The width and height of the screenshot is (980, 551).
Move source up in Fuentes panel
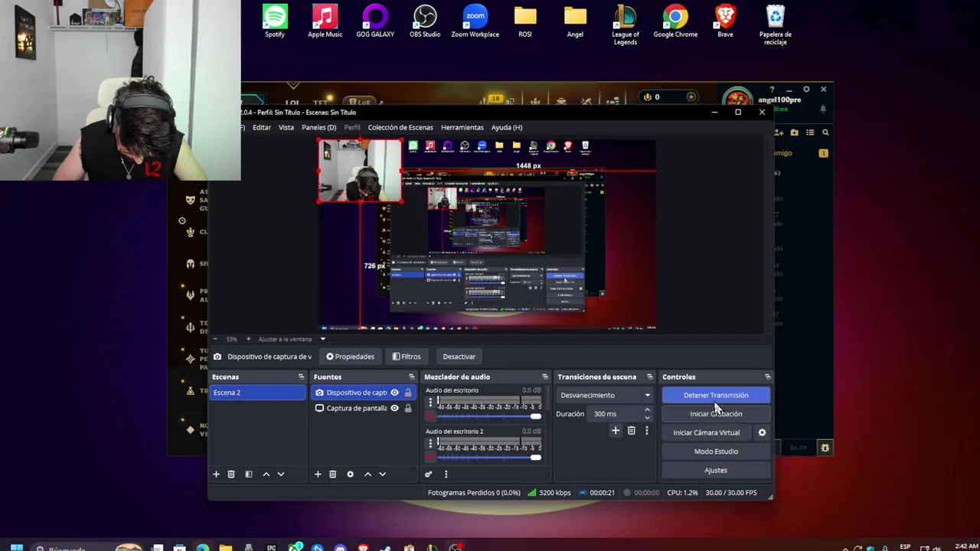point(367,474)
